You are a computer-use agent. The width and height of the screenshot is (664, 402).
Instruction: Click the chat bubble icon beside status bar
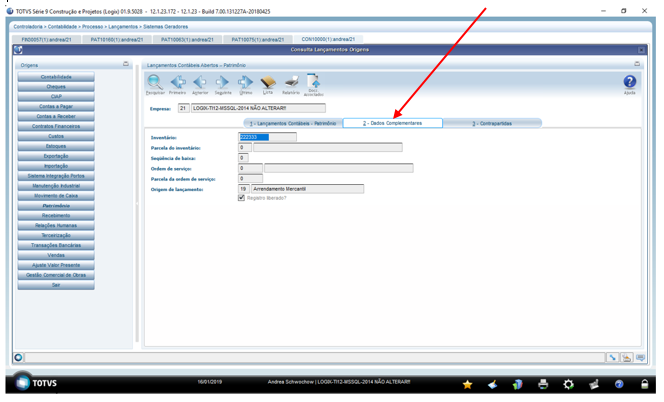click(640, 358)
